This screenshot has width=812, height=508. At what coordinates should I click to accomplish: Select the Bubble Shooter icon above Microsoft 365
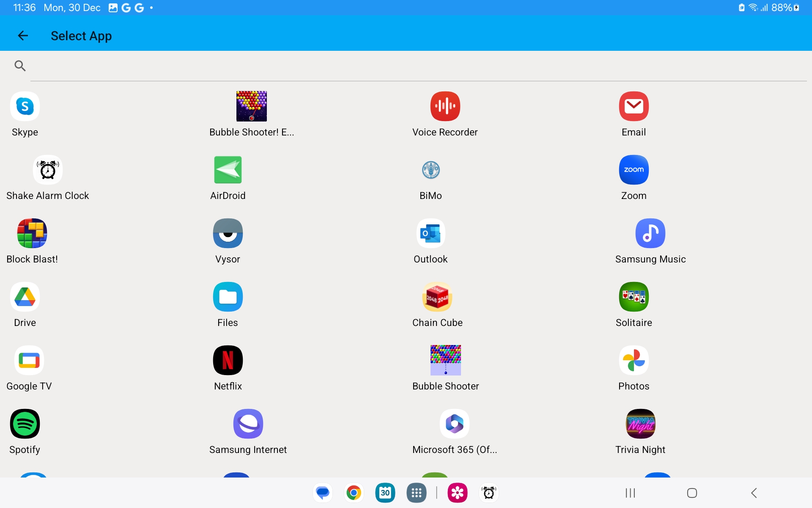tap(446, 360)
